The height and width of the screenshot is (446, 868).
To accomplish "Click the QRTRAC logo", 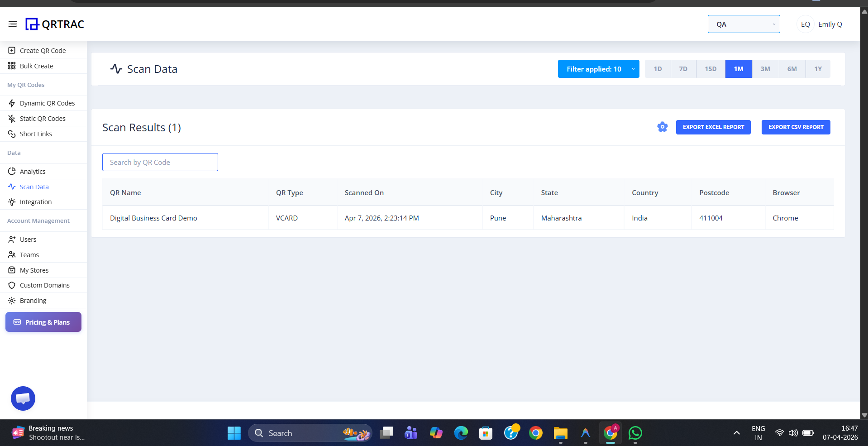I will pyautogui.click(x=55, y=24).
